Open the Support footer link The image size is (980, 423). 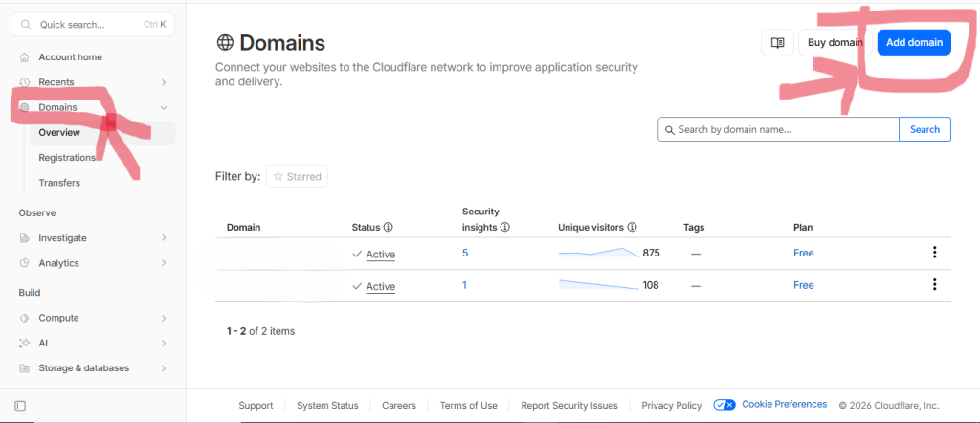click(256, 406)
